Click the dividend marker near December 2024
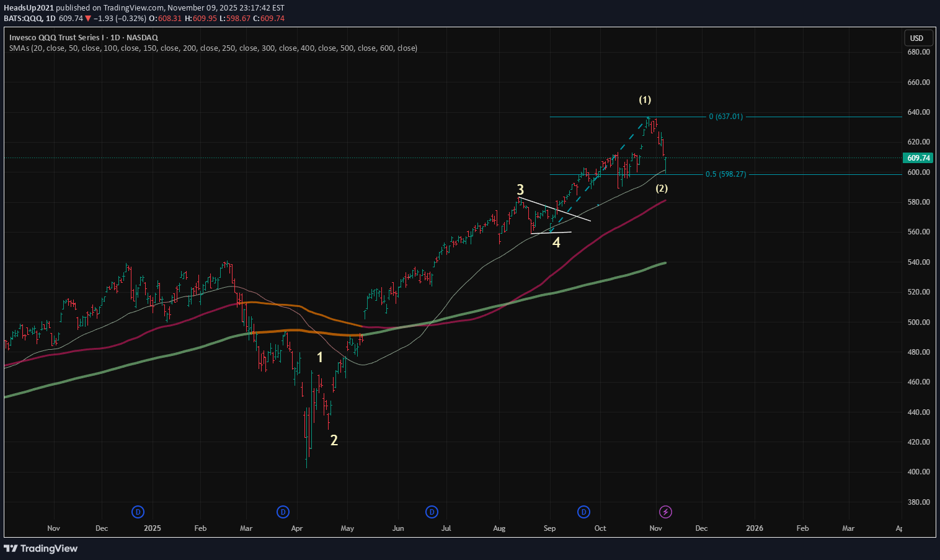This screenshot has width=940, height=560. [x=138, y=512]
